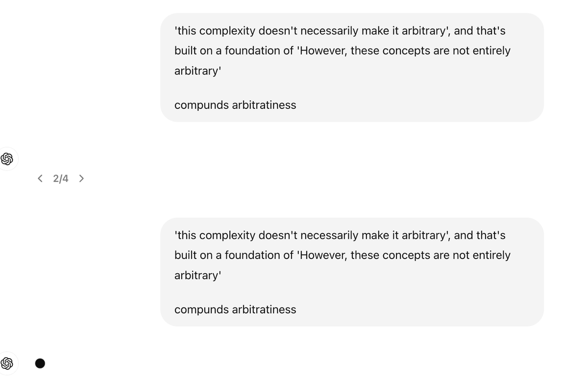The width and height of the screenshot is (588, 390).
Task: Click the lone word arbitrary' in upper message
Action: (x=197, y=71)
